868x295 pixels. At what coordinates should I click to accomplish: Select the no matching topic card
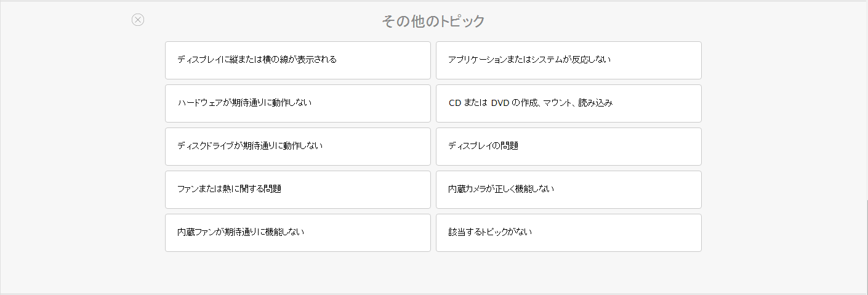[x=569, y=233]
